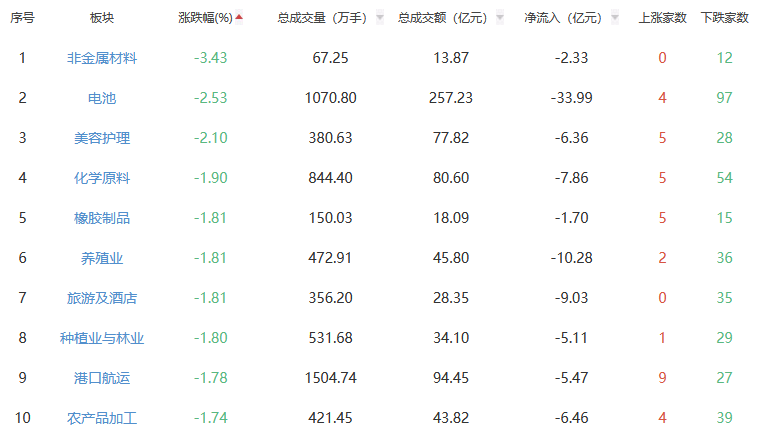Open the 农产品加工 sector link
The image size is (761, 438).
(102, 418)
